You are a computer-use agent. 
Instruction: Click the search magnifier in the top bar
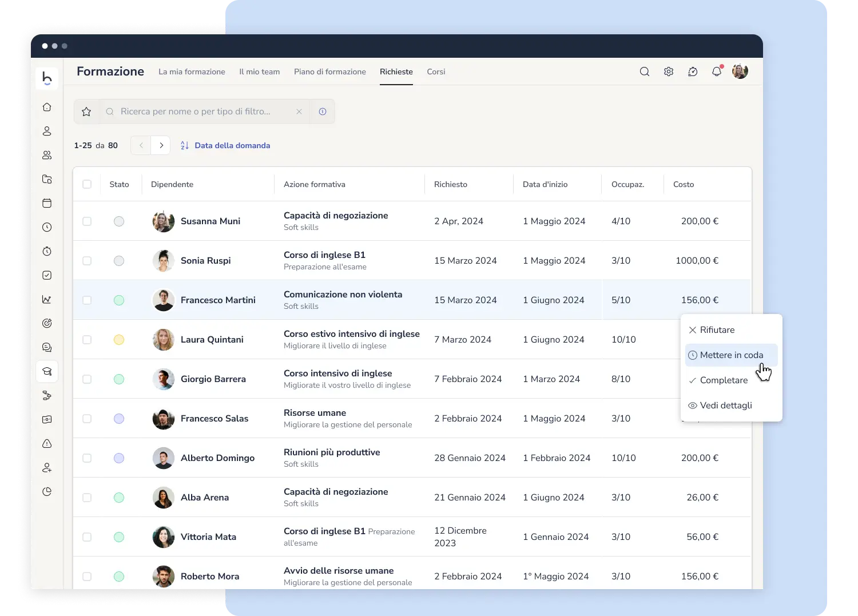[x=645, y=71]
